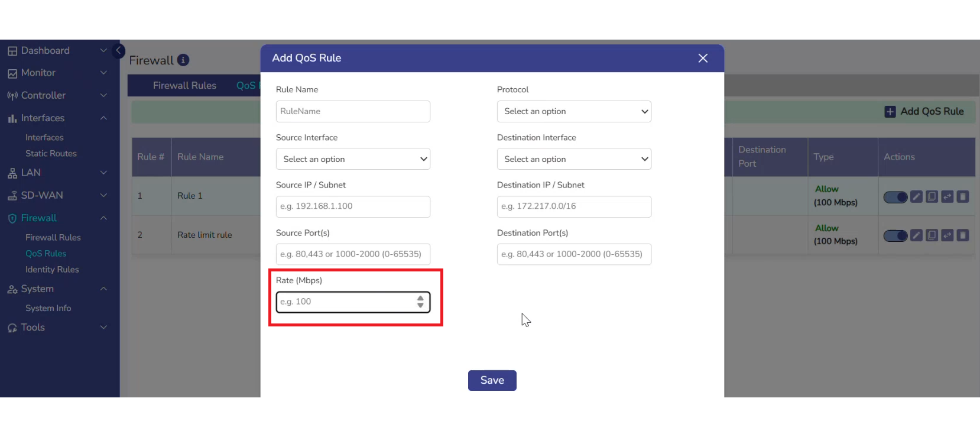Click the copy icon for Rule 1
The width and height of the screenshot is (980, 437).
[x=932, y=197]
